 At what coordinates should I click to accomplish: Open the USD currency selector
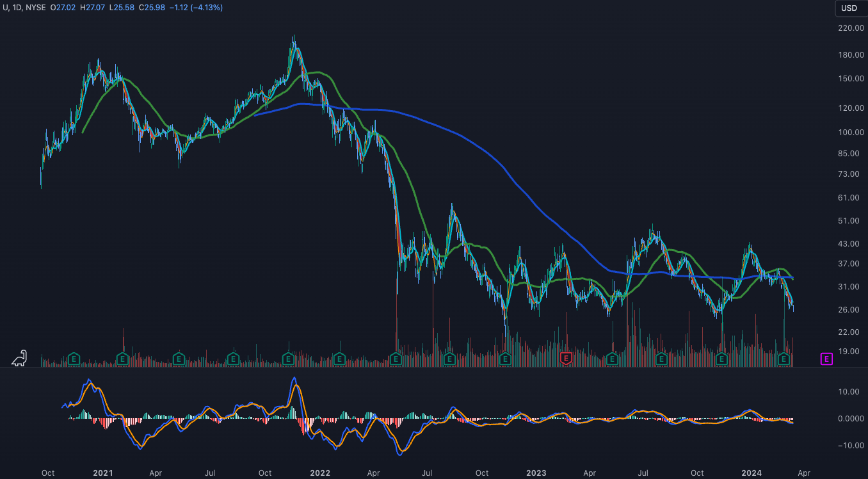849,8
